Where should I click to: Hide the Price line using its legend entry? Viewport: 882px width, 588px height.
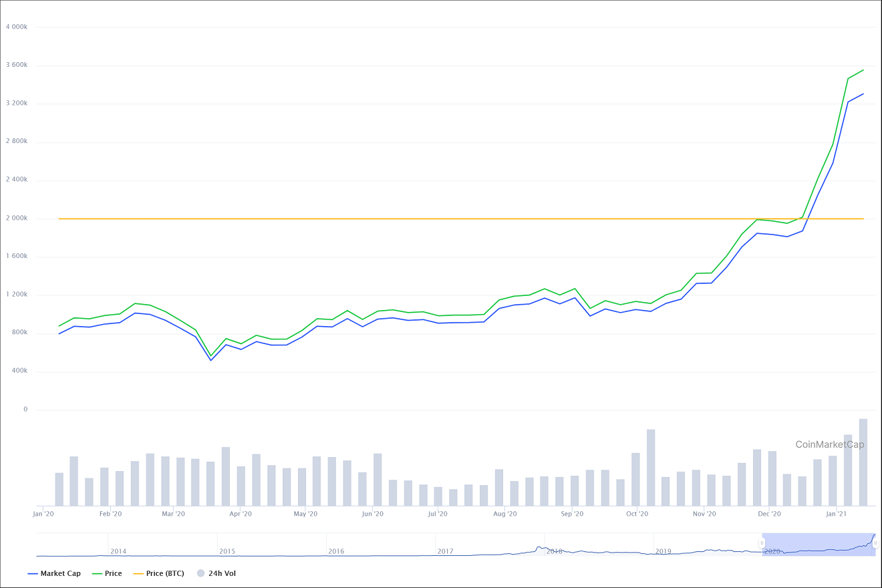(112, 573)
